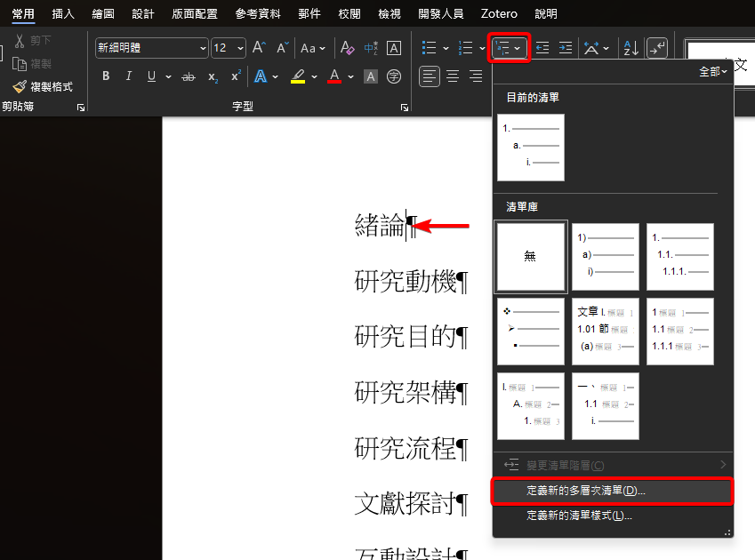This screenshot has height=560, width=755.
Task: Toggle center alignment for paragraph
Action: [453, 76]
